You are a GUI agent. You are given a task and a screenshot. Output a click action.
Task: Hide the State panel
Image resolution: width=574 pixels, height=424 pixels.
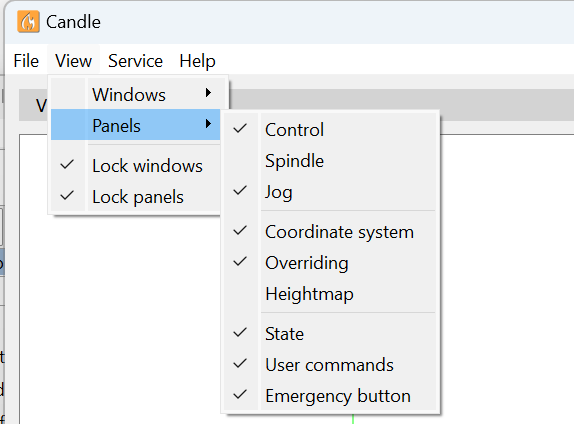(330, 334)
